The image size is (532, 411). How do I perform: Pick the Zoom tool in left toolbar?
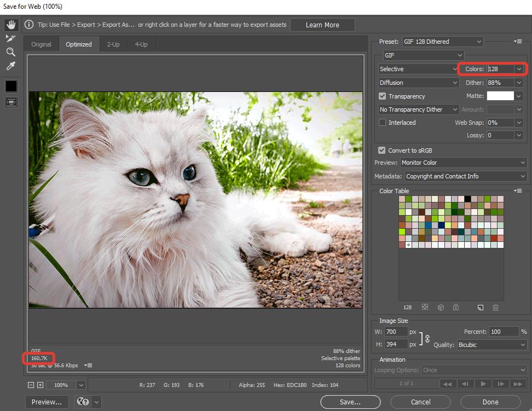coord(11,52)
